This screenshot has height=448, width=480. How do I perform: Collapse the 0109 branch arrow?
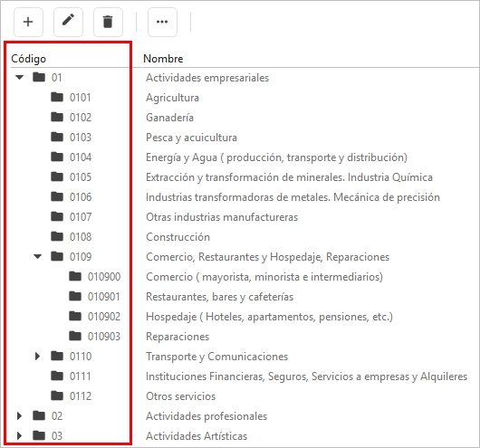click(38, 256)
